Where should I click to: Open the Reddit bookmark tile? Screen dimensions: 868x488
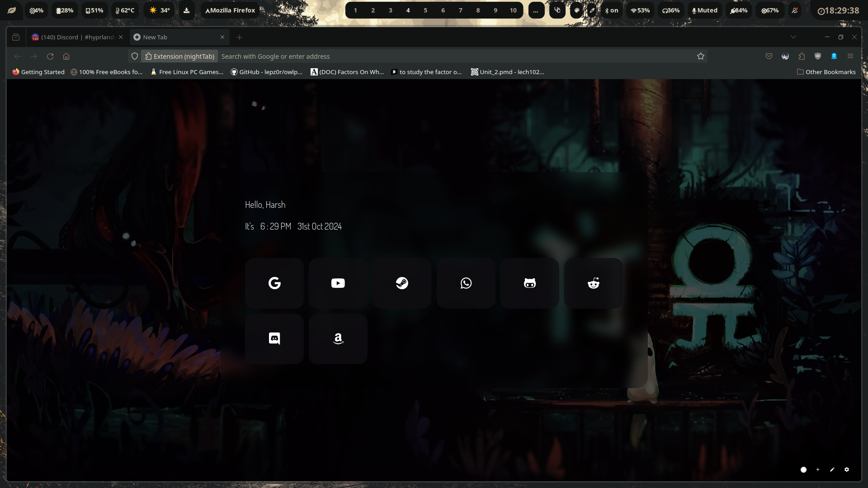593,283
